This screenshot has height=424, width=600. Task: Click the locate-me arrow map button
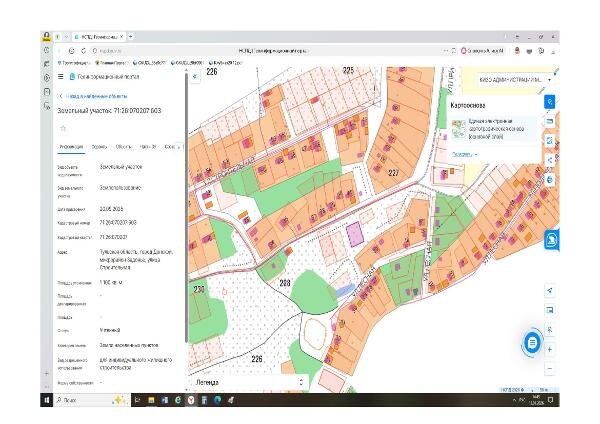(549, 290)
